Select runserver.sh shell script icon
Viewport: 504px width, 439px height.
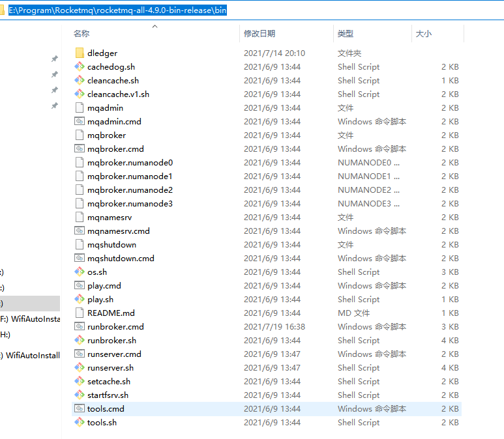coord(80,368)
